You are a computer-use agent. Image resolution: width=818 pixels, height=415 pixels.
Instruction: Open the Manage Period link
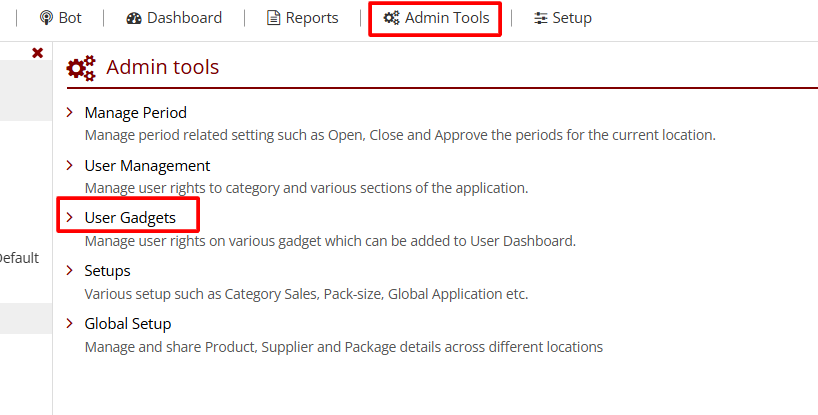135,113
